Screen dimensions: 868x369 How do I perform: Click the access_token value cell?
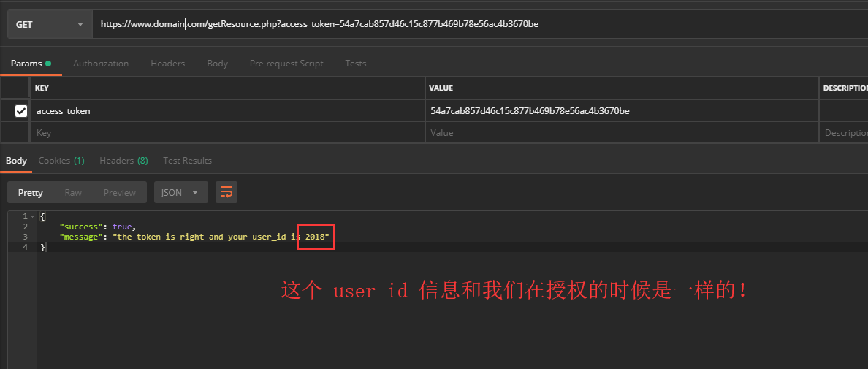point(622,110)
